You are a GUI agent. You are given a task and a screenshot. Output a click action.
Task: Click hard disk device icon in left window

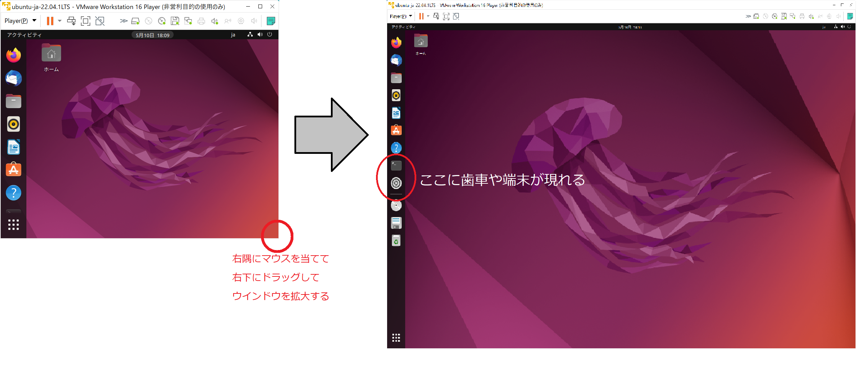135,21
